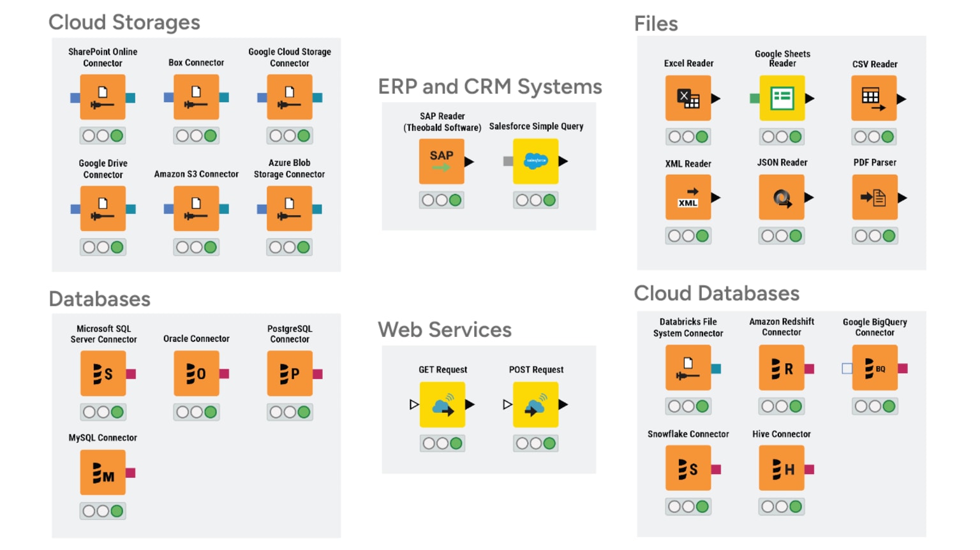Screen dimensions: 980x550
Task: Select the JSON Reader node
Action: (782, 198)
